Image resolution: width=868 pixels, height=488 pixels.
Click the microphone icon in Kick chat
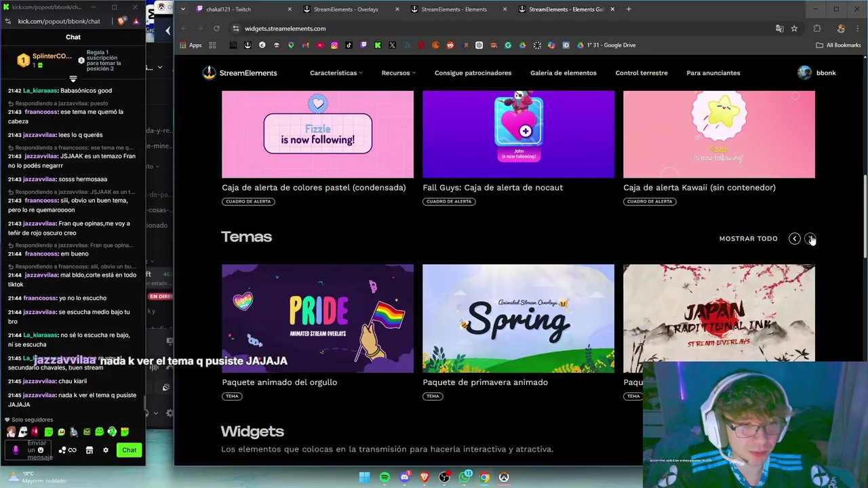[x=16, y=450]
